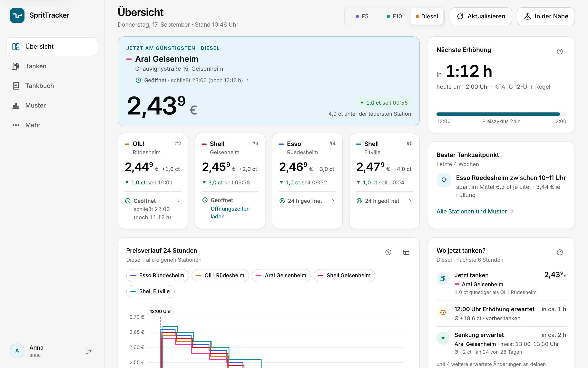Open the Mehr menu in the sidebar
Viewport: 588px width, 368px height.
coord(52,125)
